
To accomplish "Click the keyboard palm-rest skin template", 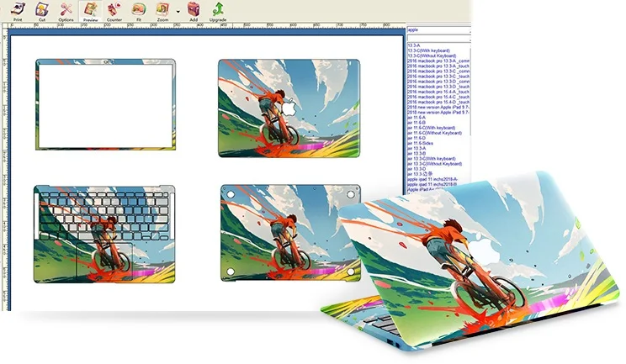I will click(104, 234).
